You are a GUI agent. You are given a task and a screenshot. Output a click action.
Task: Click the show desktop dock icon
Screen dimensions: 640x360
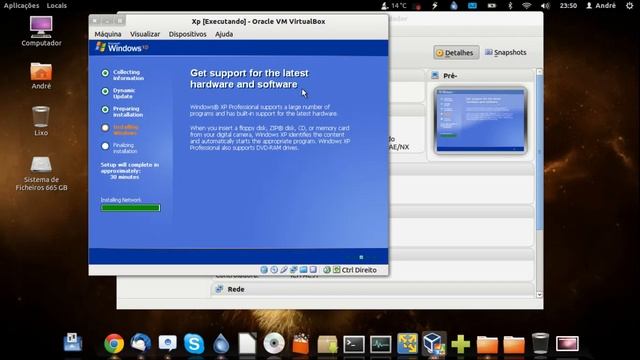coord(73,343)
